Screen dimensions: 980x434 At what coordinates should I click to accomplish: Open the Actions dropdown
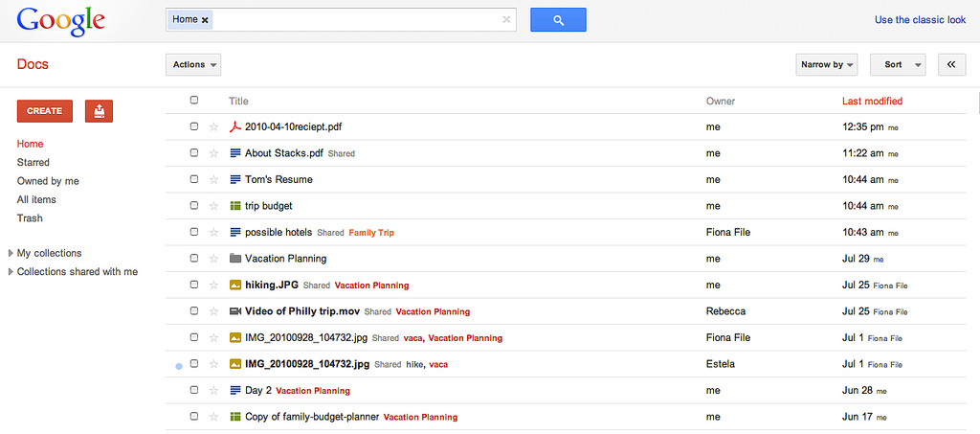[193, 64]
